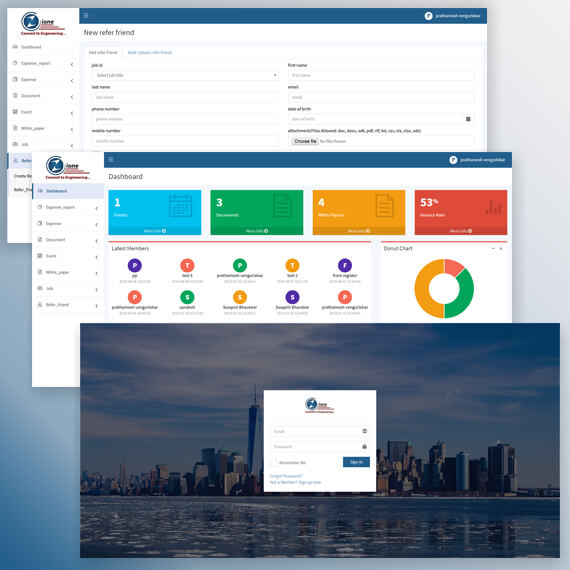
Task: Click hamburger menu icon in Dashboard window
Action: point(111,160)
